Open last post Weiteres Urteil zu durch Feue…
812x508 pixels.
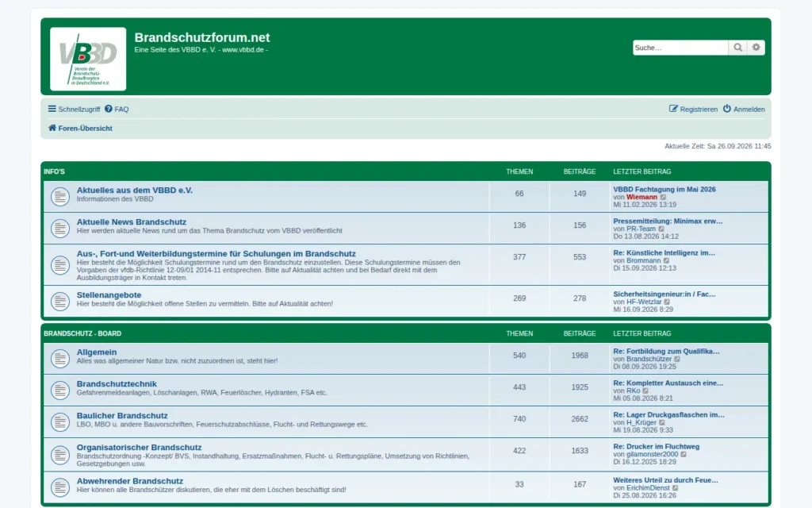point(665,480)
